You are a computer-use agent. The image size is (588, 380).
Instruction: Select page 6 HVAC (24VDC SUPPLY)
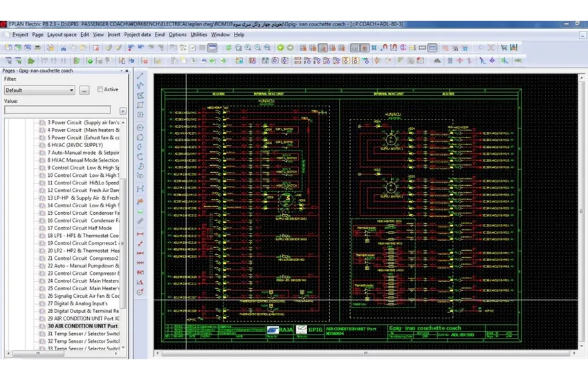point(75,145)
